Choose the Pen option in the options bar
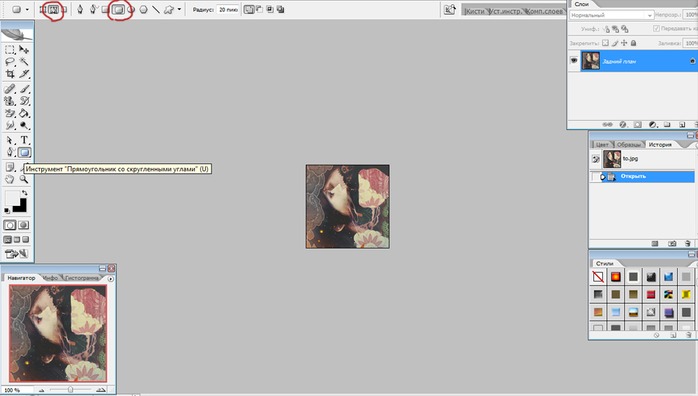698x396 pixels. 80,9
